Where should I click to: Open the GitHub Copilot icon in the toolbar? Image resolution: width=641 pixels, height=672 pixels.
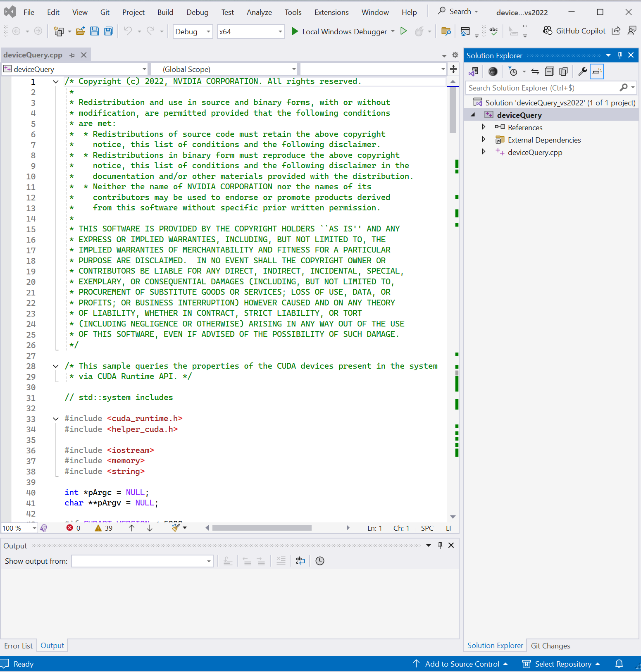548,31
